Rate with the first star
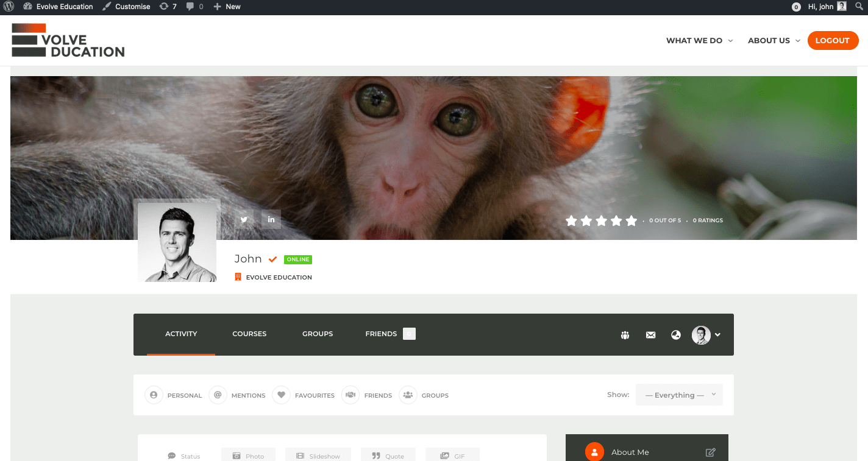 571,220
